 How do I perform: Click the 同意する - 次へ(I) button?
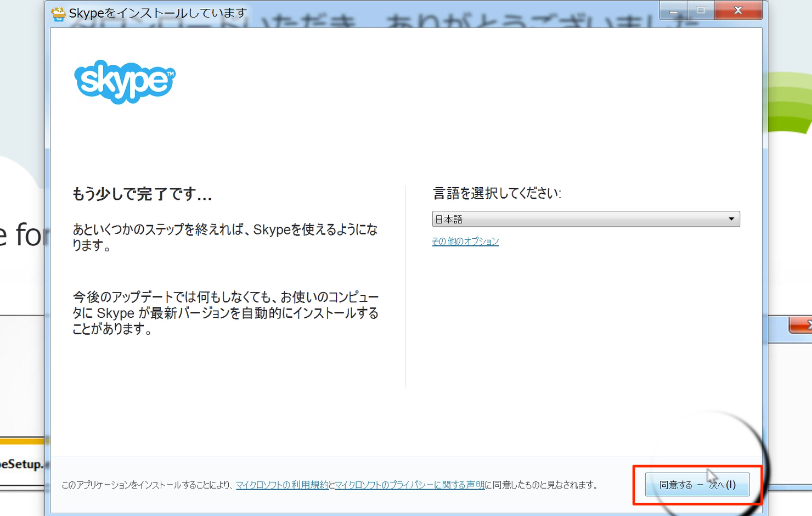point(697,485)
